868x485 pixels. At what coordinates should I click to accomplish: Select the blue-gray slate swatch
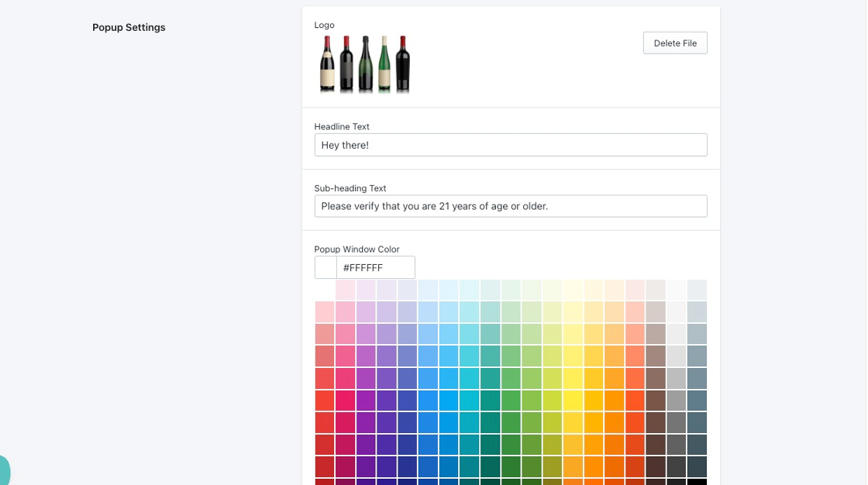(697, 401)
